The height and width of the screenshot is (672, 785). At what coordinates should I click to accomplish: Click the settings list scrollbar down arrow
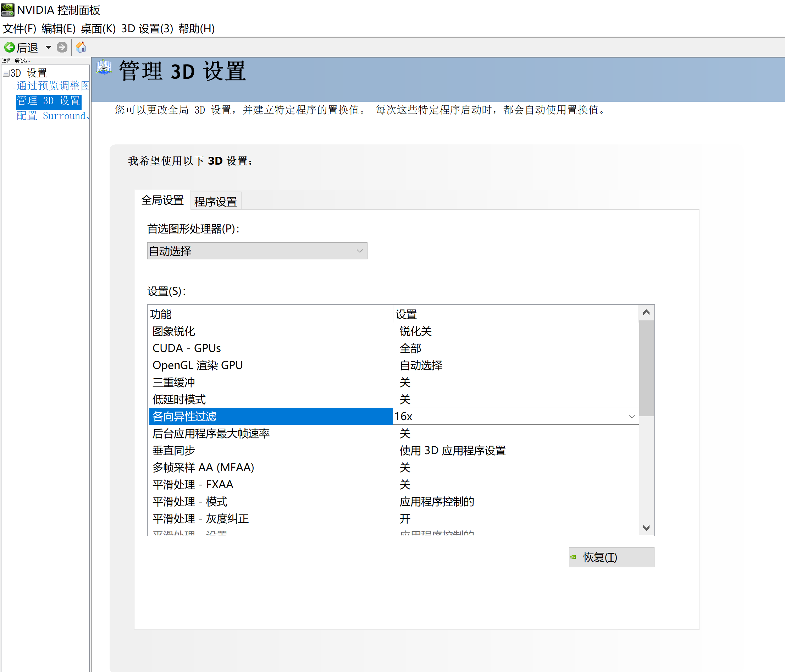pos(646,528)
